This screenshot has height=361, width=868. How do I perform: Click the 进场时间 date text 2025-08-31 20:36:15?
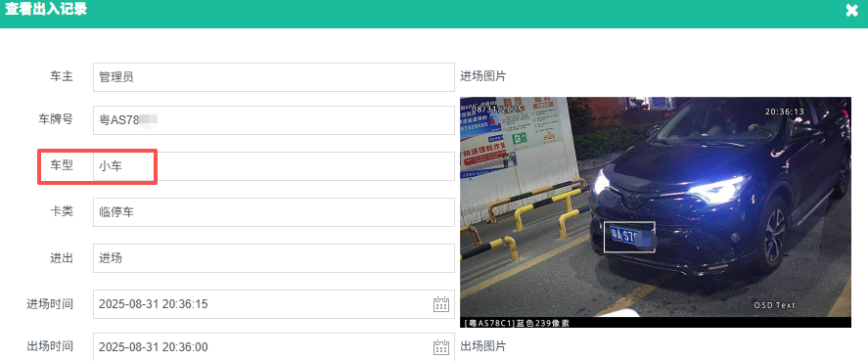click(154, 304)
